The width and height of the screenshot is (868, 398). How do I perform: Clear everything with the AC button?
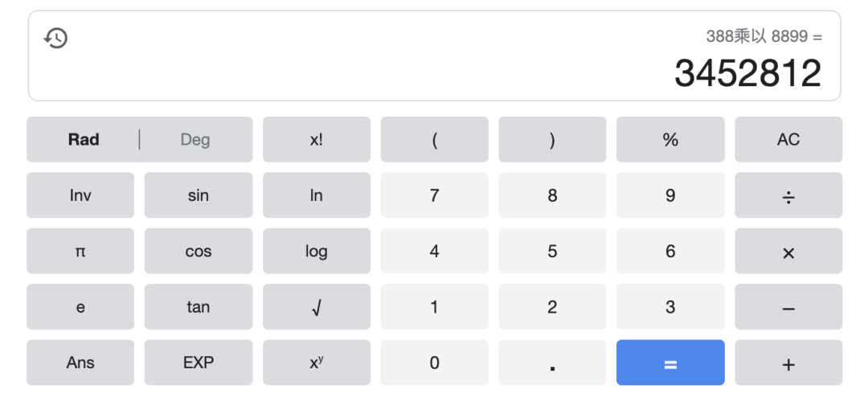(x=788, y=139)
